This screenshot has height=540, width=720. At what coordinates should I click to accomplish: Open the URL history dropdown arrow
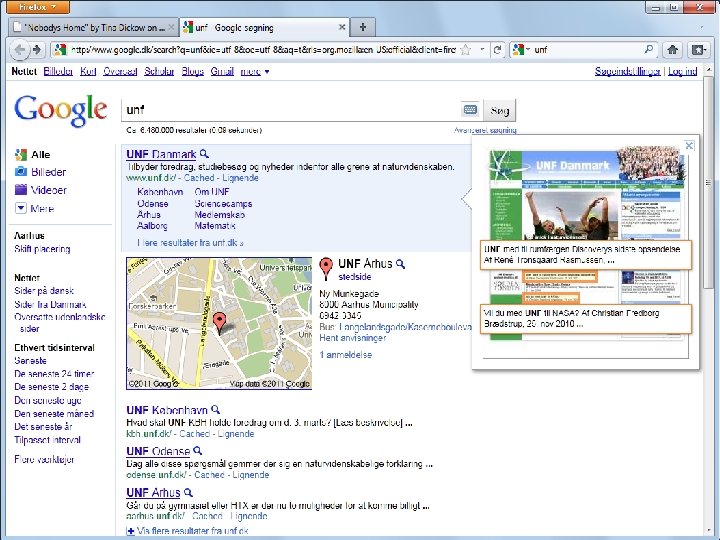pos(482,49)
